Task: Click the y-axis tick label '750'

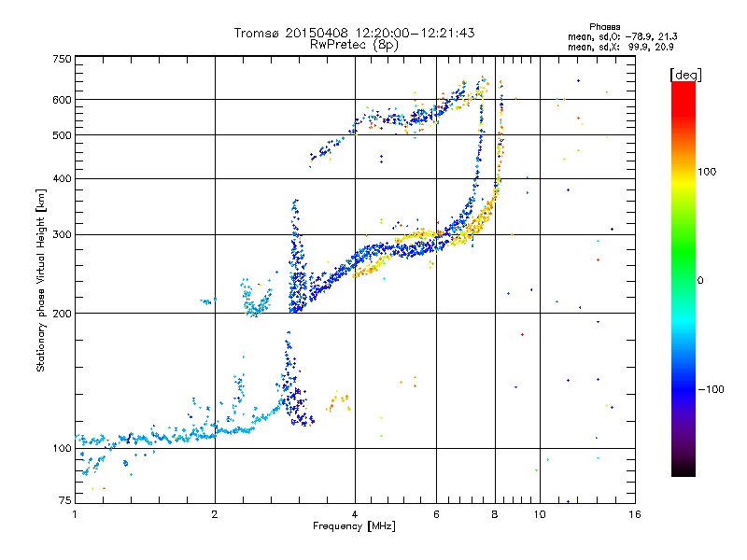Action: tap(63, 59)
